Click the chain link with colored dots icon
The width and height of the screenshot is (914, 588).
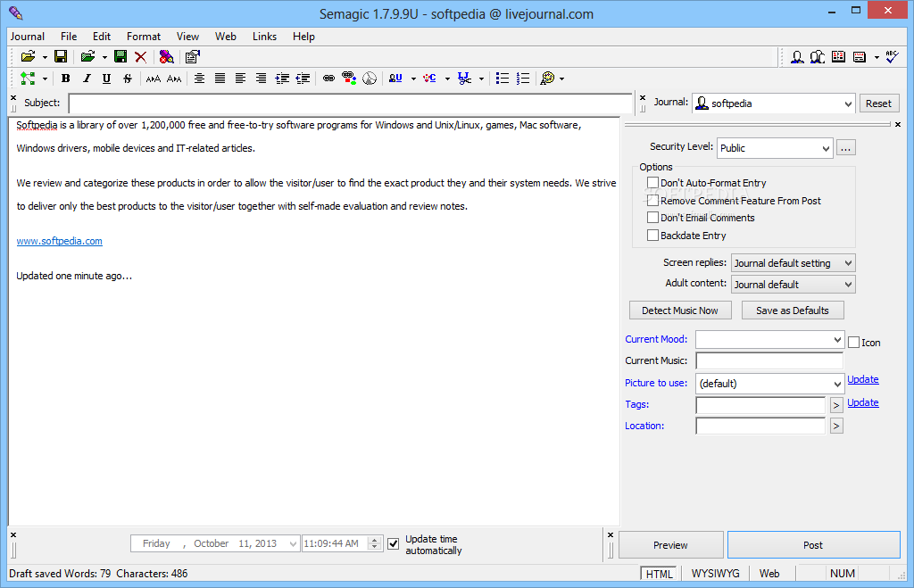pos(349,79)
